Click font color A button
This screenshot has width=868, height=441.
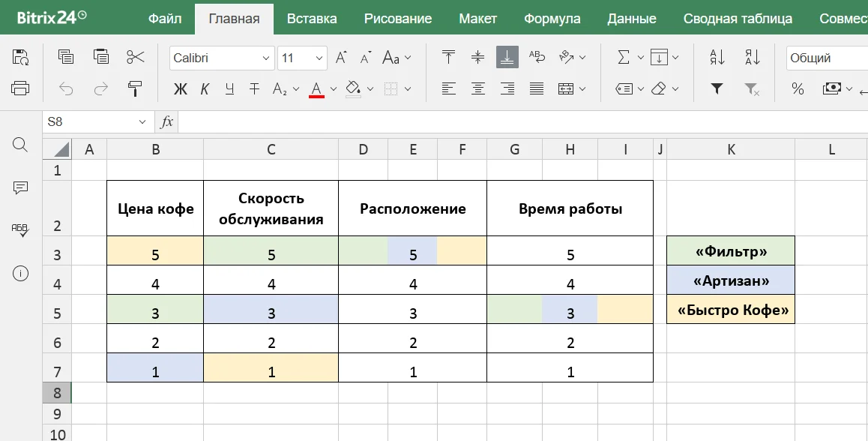(x=316, y=88)
